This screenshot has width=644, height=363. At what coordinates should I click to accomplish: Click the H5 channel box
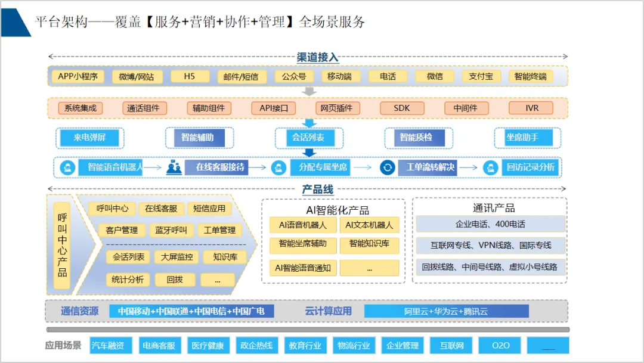[x=190, y=76]
